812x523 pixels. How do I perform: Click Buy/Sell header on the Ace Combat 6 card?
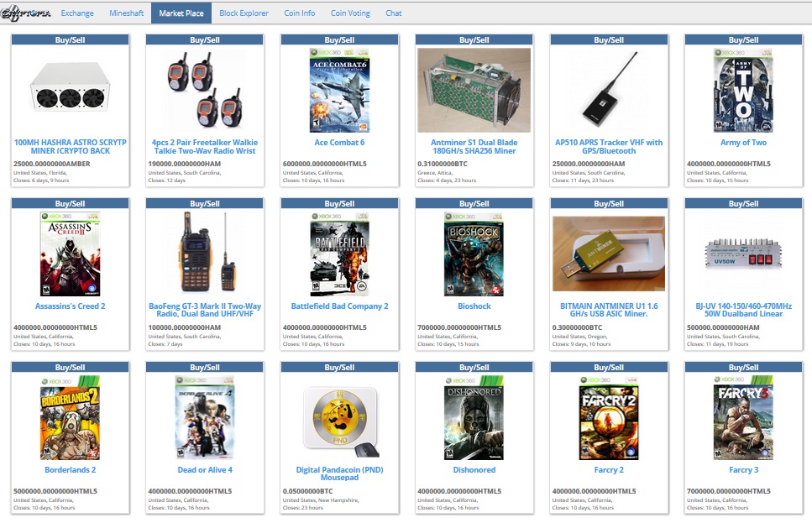(x=340, y=39)
